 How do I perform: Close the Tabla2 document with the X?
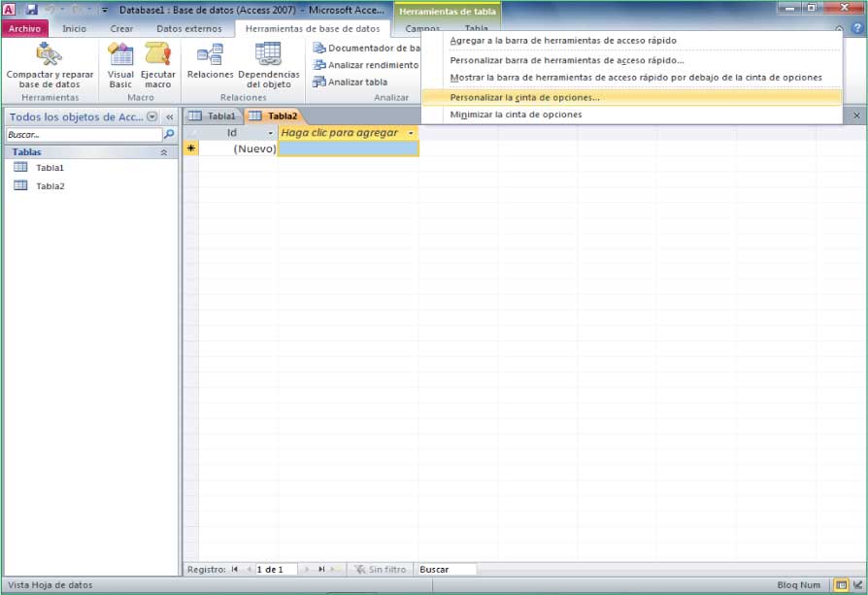coord(856,116)
